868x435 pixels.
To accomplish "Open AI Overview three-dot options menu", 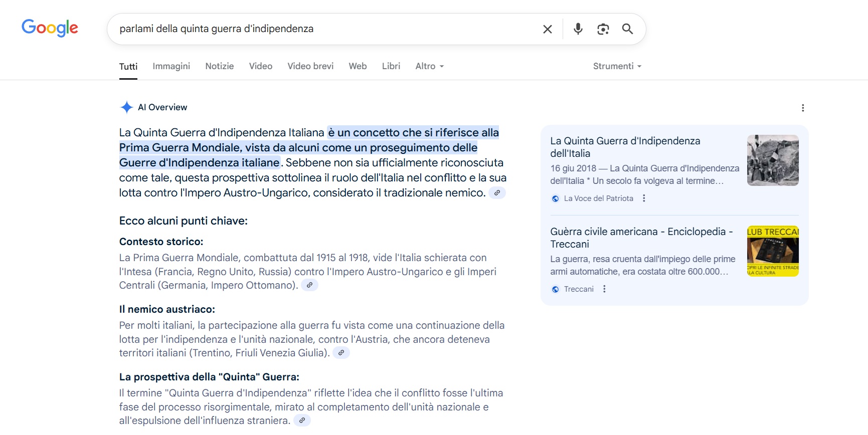I will (x=803, y=108).
